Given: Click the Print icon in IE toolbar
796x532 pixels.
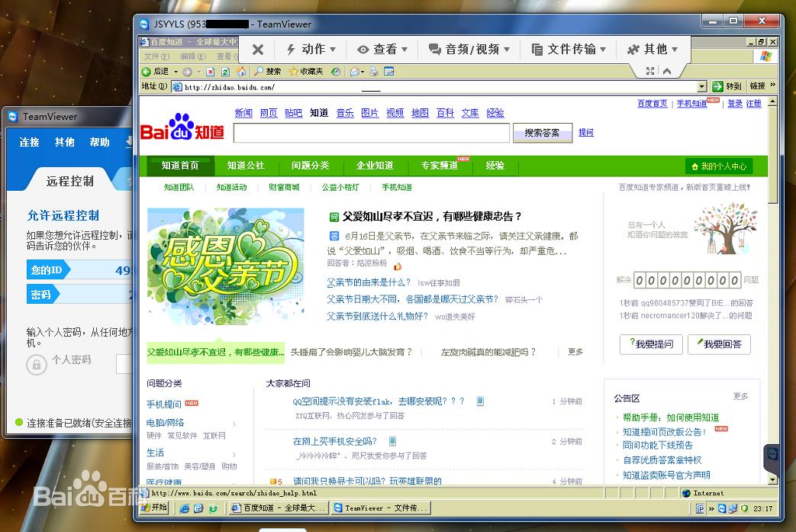Looking at the screenshot, I should point(372,70).
